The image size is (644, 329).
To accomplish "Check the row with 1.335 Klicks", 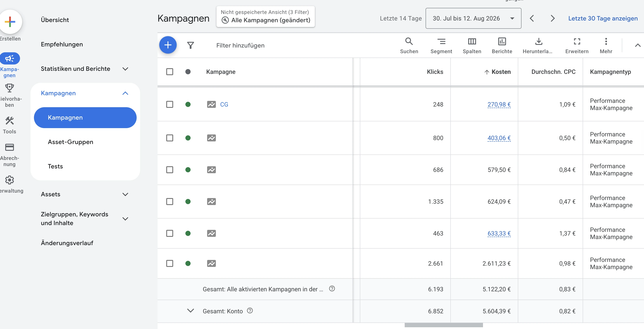I will (x=169, y=202).
